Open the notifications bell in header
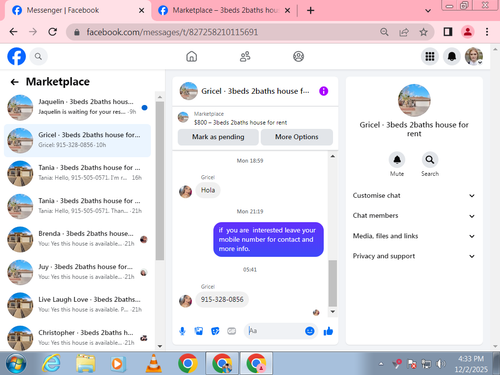500x375 pixels. coord(452,57)
